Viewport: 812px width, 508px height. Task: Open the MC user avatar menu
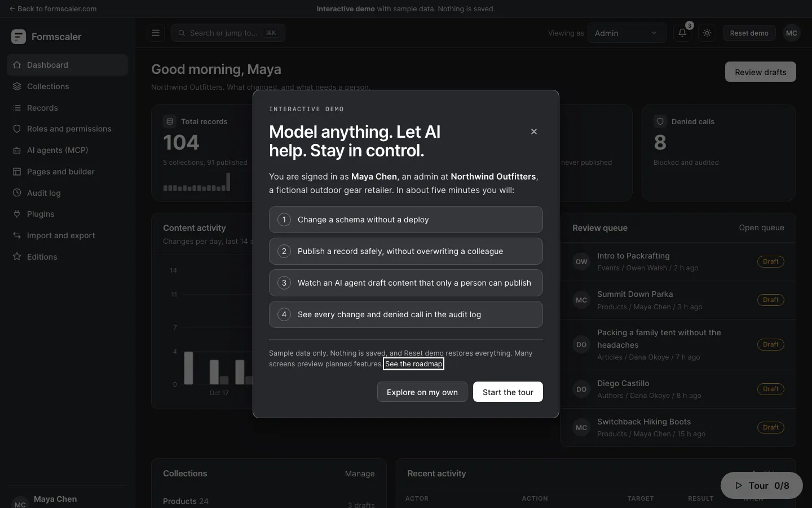792,33
